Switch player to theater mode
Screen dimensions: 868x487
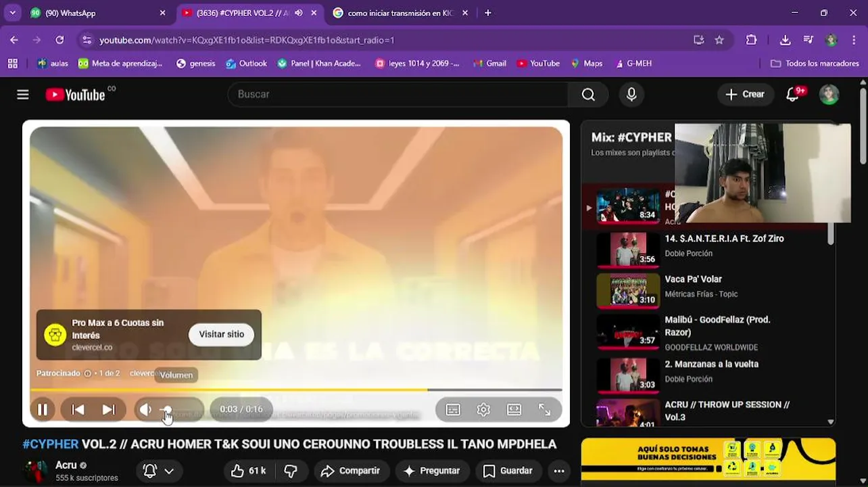(514, 409)
